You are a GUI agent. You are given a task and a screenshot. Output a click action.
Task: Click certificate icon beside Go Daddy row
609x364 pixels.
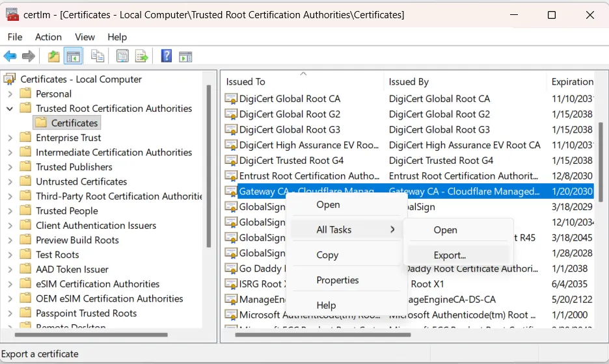click(231, 268)
